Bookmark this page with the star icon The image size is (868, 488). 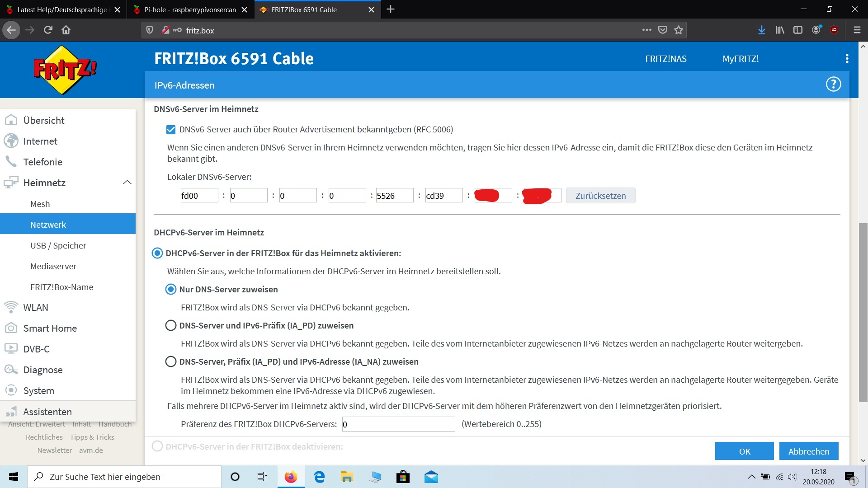(679, 30)
